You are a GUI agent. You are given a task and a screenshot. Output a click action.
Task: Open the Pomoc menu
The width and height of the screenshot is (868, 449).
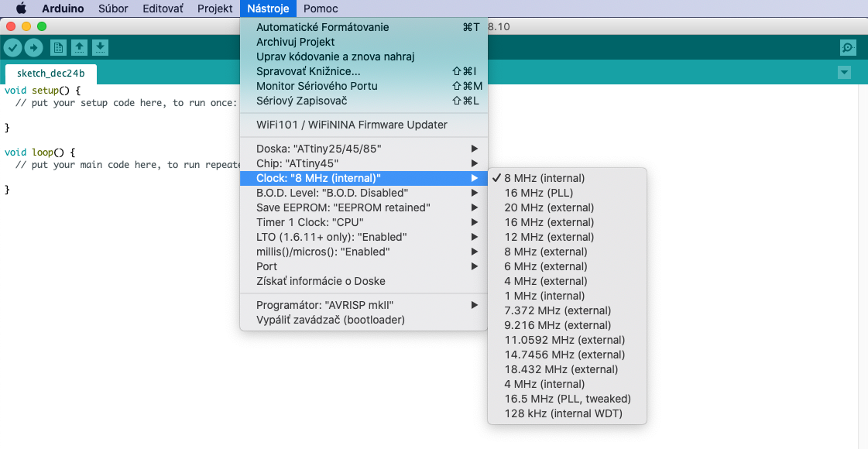click(x=321, y=9)
